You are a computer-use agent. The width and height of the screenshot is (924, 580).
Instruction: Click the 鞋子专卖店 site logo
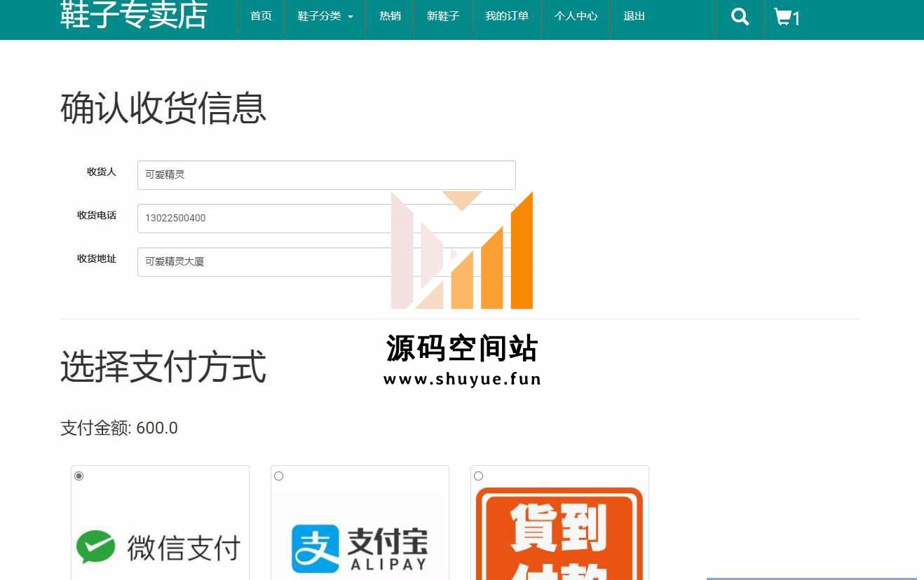tap(133, 15)
